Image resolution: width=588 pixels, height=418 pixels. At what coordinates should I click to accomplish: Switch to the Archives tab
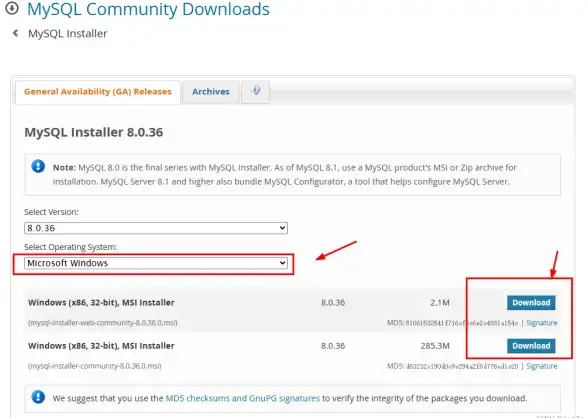click(211, 91)
